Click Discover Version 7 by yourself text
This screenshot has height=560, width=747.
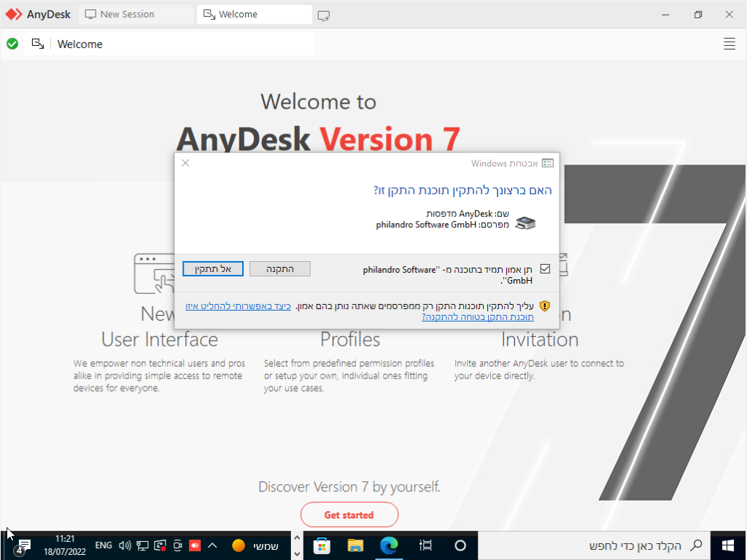(x=349, y=486)
